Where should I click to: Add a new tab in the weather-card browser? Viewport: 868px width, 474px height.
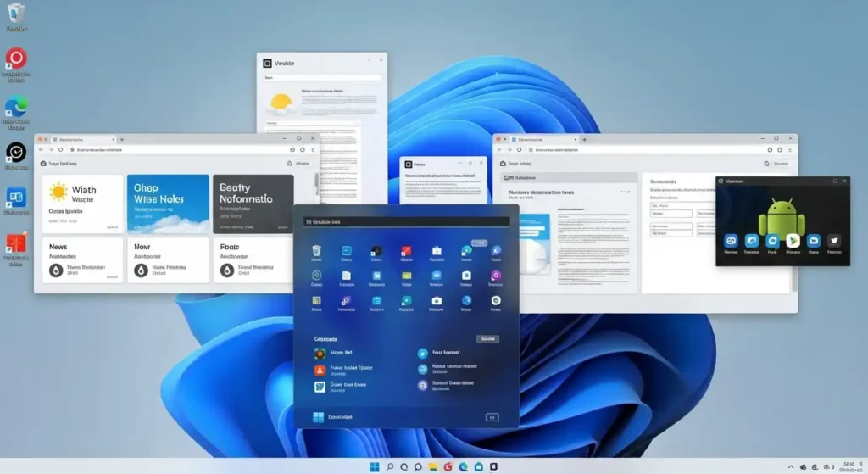(x=122, y=140)
